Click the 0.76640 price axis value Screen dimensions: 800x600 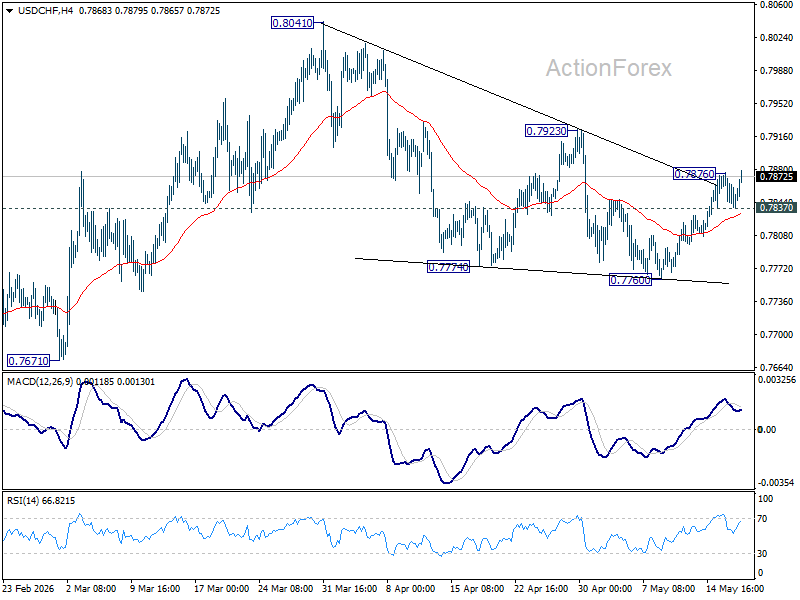(777, 367)
